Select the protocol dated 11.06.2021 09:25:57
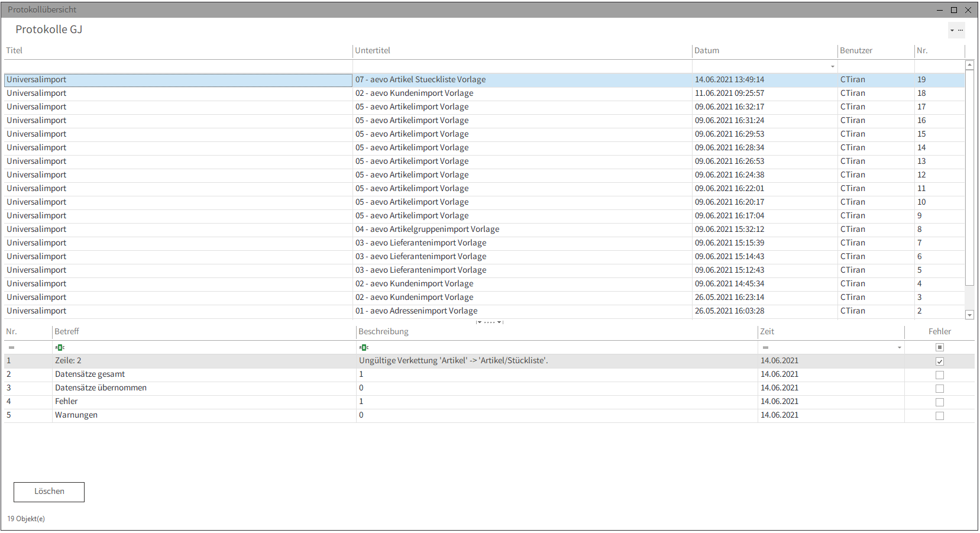 (484, 93)
